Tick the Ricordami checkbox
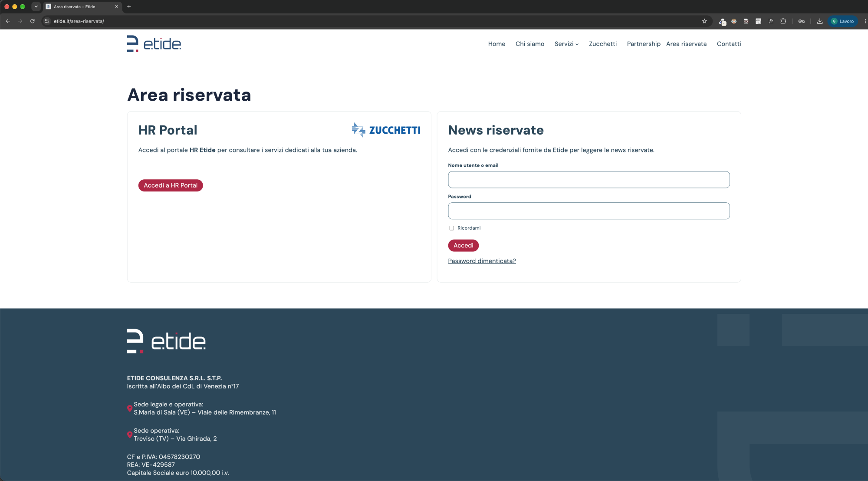Screen dimensions: 868x481 [452, 228]
